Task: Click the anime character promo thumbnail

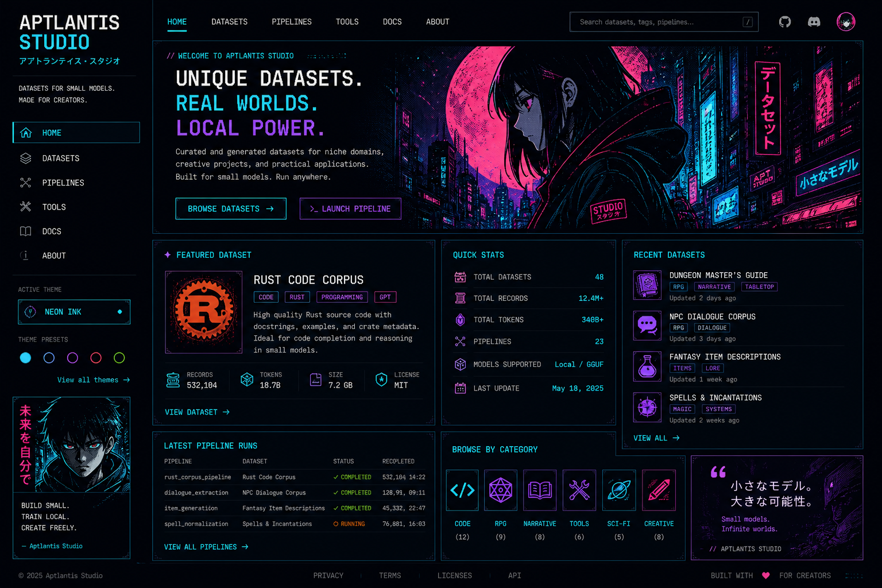Action: [x=72, y=444]
